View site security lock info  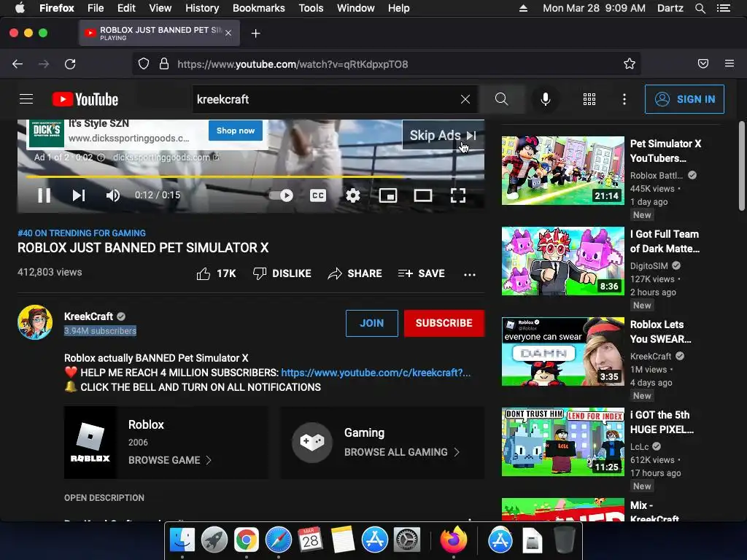(x=164, y=64)
